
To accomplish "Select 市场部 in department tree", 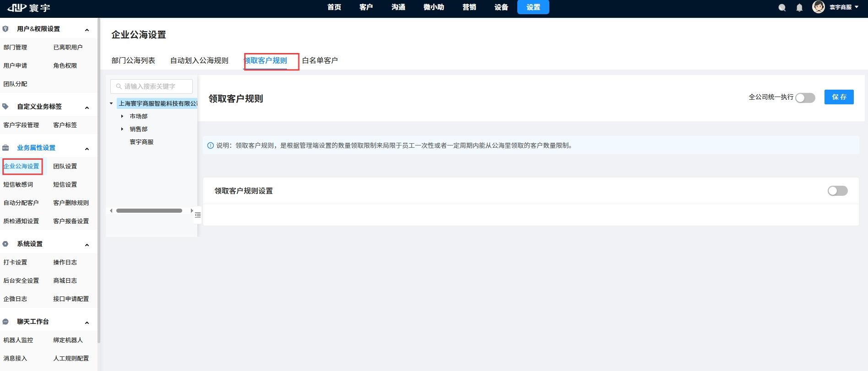I will pyautogui.click(x=138, y=116).
